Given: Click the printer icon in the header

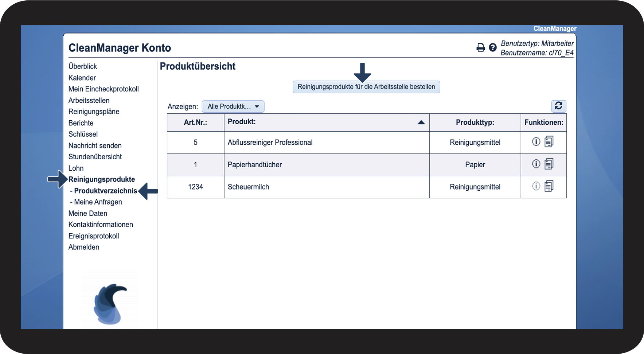Looking at the screenshot, I should click(481, 47).
